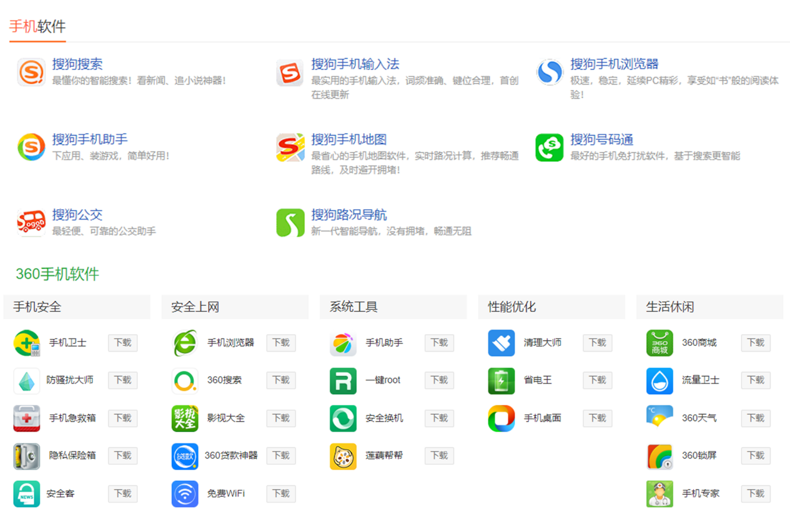Image resolution: width=790 pixels, height=532 pixels.
Task: Click the 搜狗号码通 green phone icon
Action: tap(550, 147)
